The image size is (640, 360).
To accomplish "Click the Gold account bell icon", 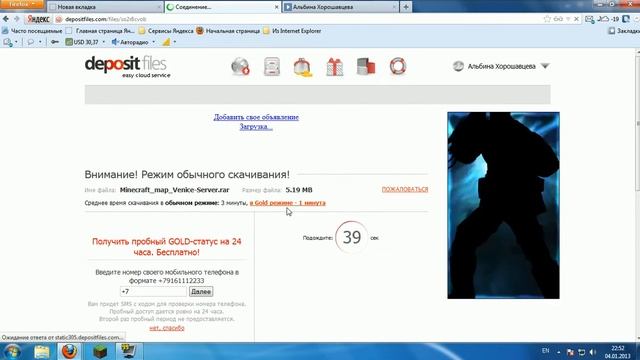I will [303, 67].
